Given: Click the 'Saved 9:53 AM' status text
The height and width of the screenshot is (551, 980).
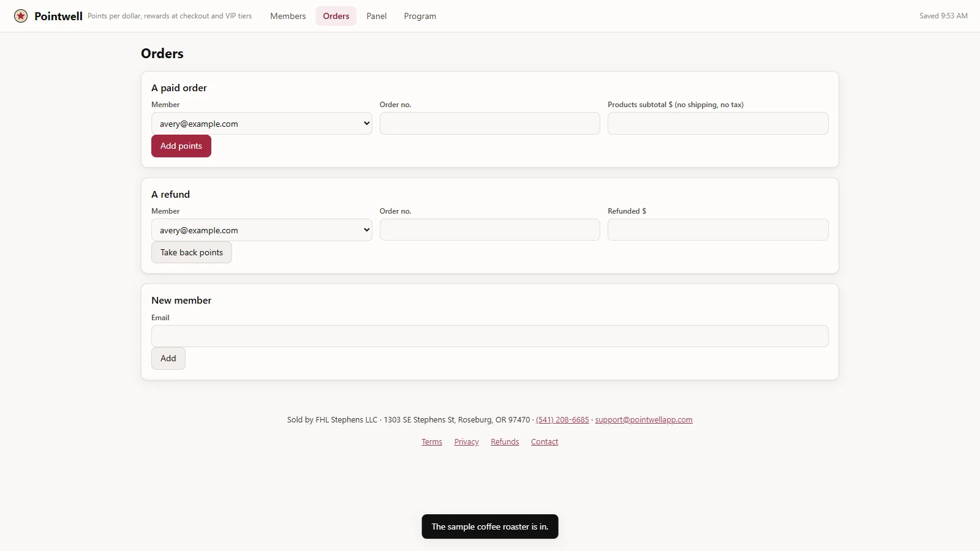Looking at the screenshot, I should pyautogui.click(x=943, y=16).
